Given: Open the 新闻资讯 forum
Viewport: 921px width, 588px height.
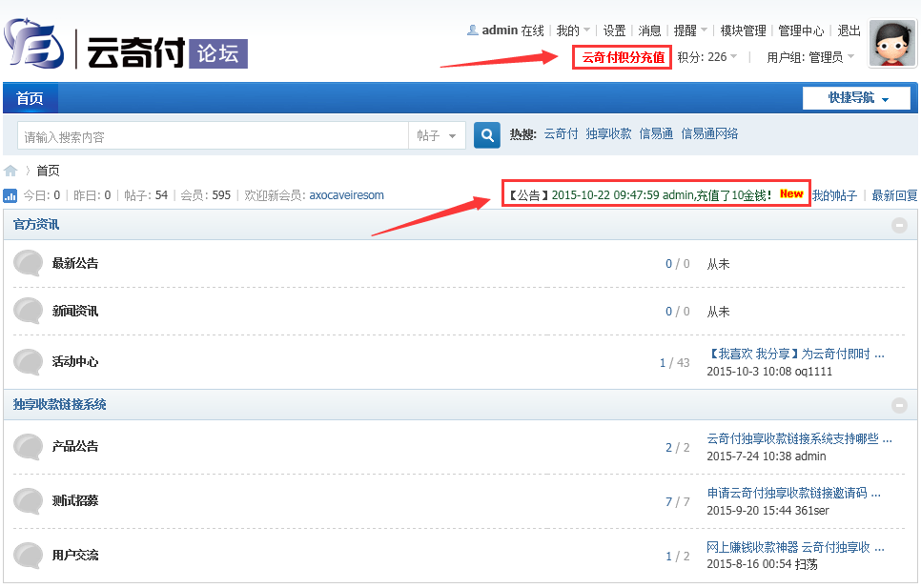Looking at the screenshot, I should (x=75, y=311).
